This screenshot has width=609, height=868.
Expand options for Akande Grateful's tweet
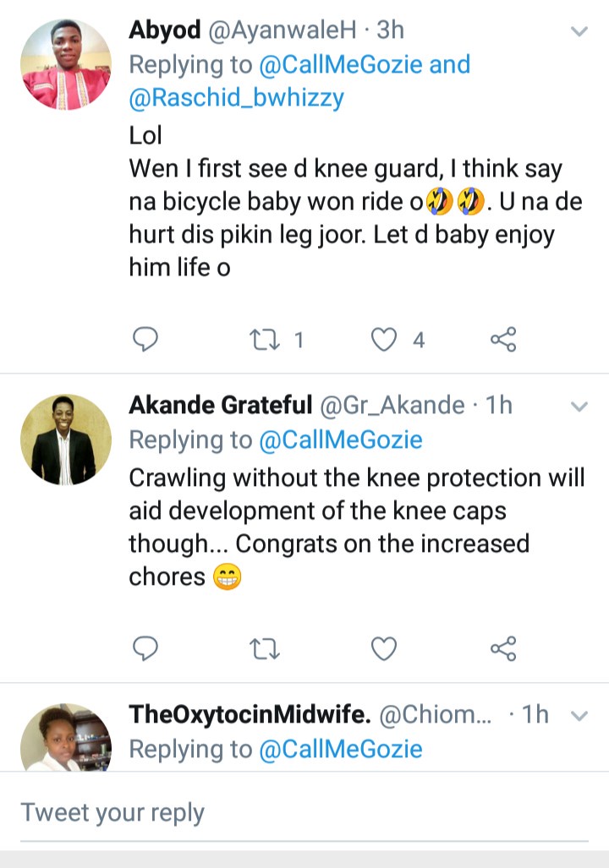tap(579, 407)
